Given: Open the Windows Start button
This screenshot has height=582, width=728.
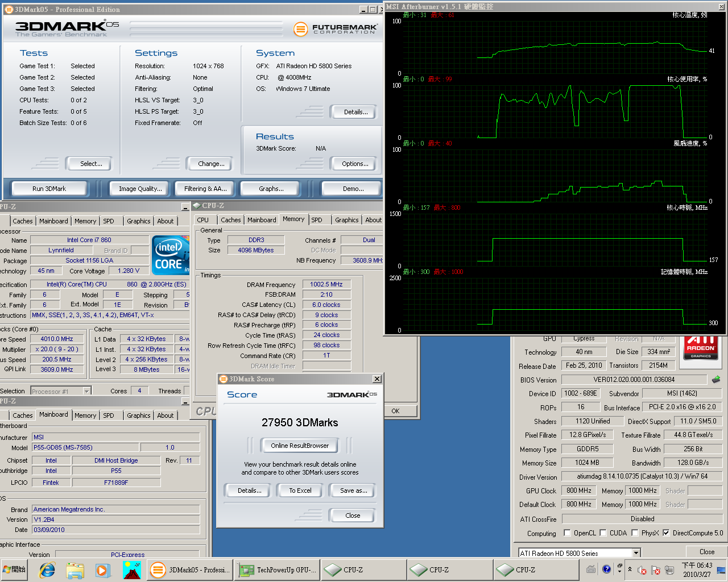Looking at the screenshot, I should pos(15,569).
